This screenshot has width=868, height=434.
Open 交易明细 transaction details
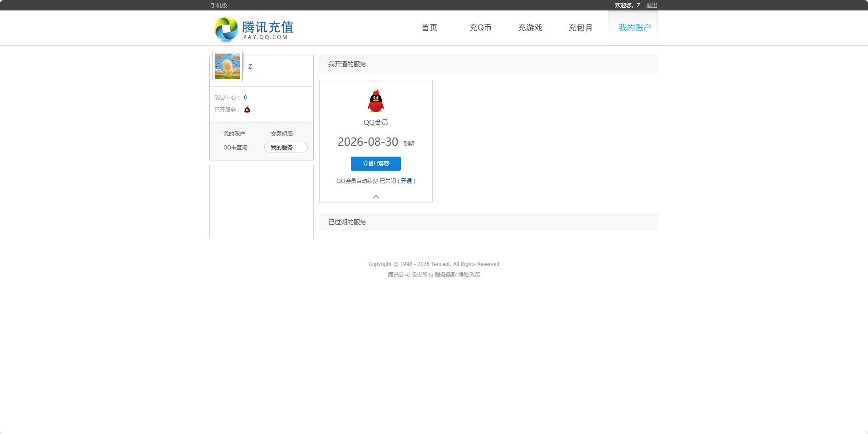(x=282, y=133)
